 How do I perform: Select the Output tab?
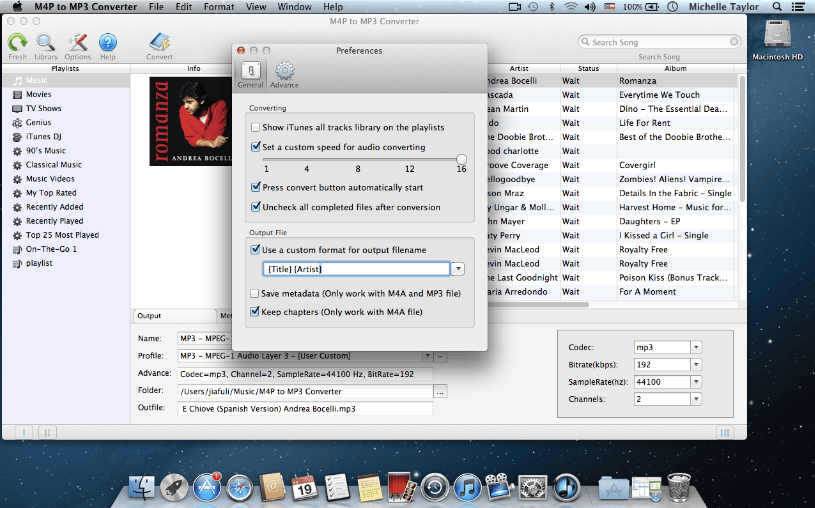[174, 316]
